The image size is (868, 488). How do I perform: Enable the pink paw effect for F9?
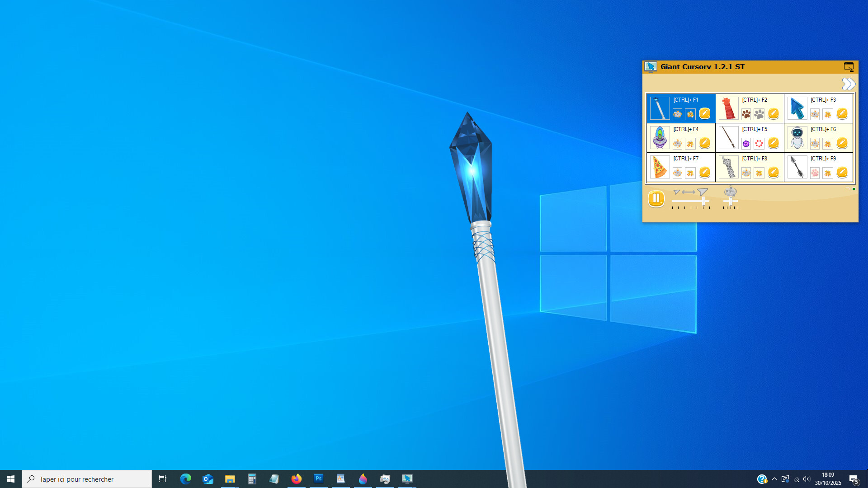(815, 173)
